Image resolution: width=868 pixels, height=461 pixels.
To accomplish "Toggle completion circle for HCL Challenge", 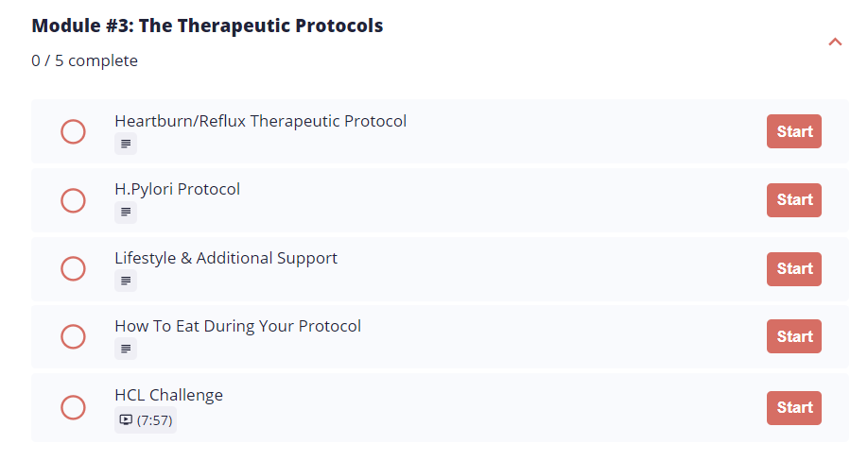I will [73, 407].
